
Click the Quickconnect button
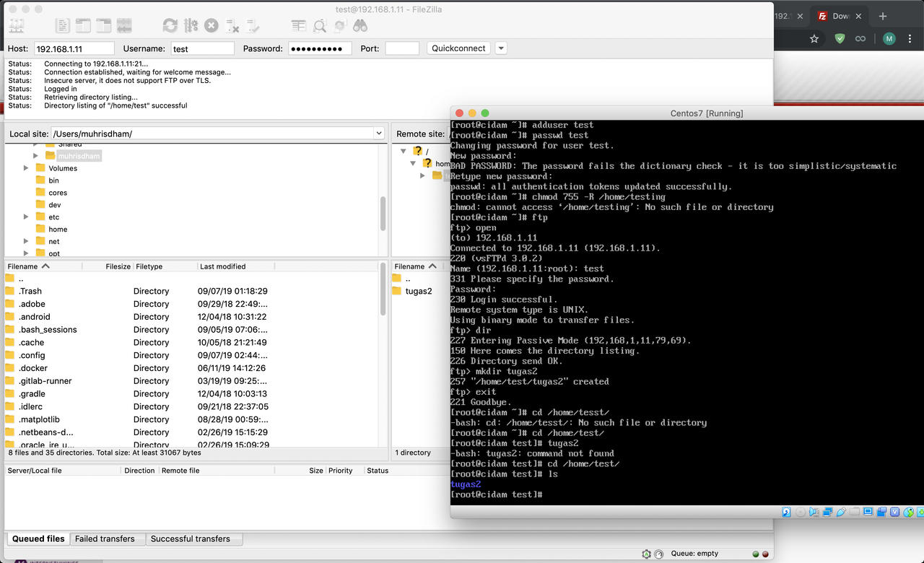pos(458,48)
